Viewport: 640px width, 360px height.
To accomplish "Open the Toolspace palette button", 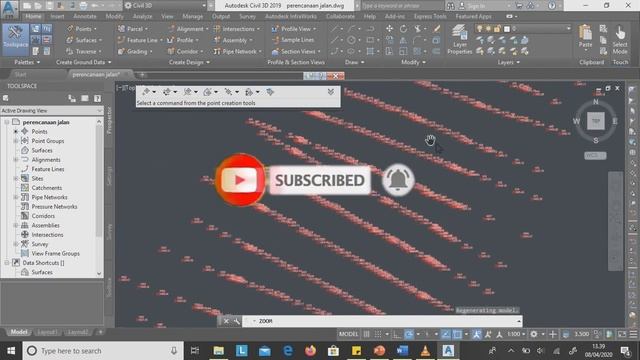I will tap(16, 39).
